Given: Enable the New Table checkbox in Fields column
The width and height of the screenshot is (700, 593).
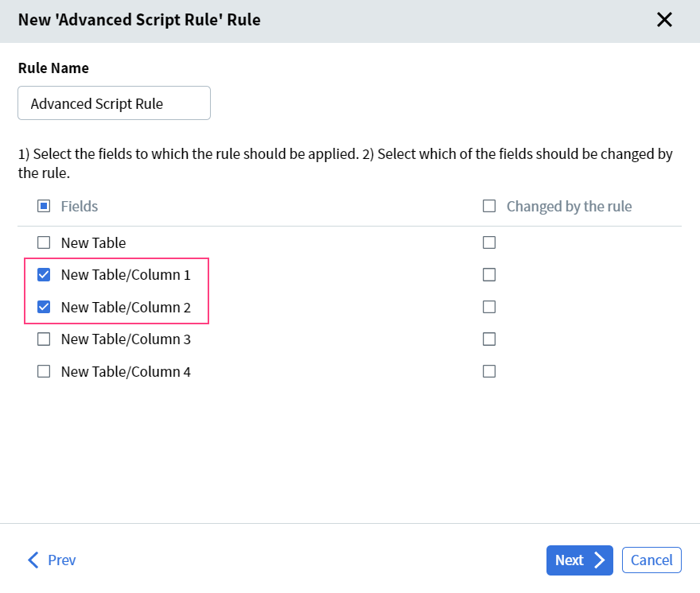Looking at the screenshot, I should (x=44, y=242).
